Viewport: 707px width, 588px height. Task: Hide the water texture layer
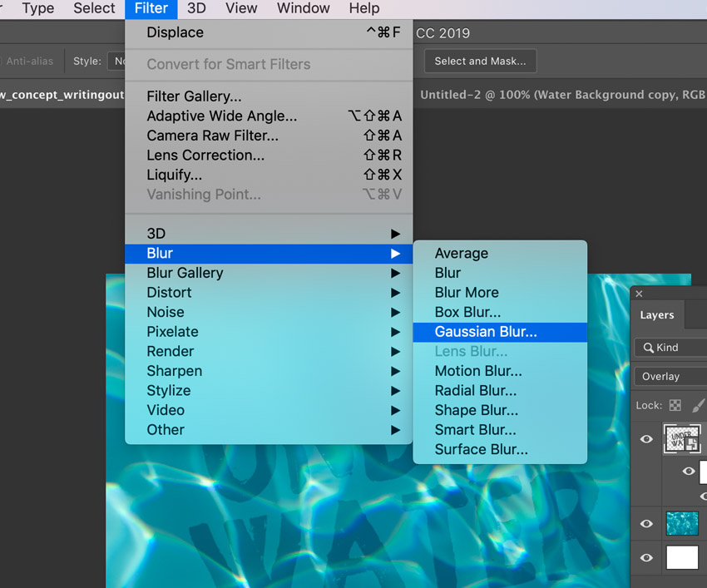point(646,523)
